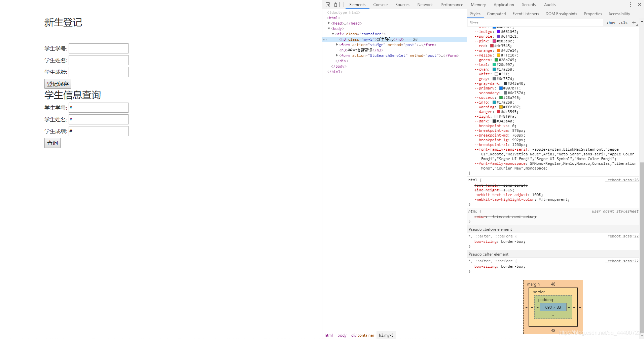Switch to Performance tab
The width and height of the screenshot is (644, 339).
452,5
